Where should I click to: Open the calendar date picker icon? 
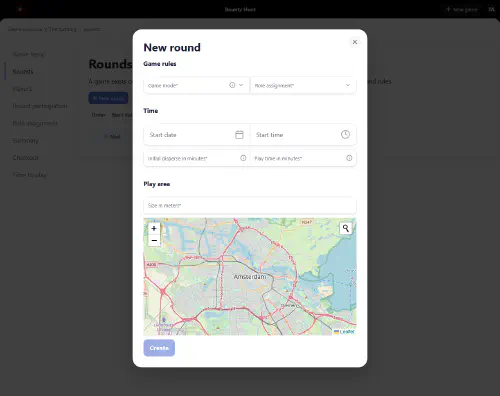pos(239,135)
